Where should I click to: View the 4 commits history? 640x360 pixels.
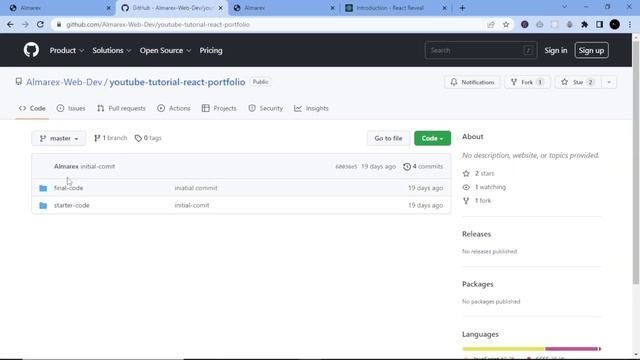423,166
